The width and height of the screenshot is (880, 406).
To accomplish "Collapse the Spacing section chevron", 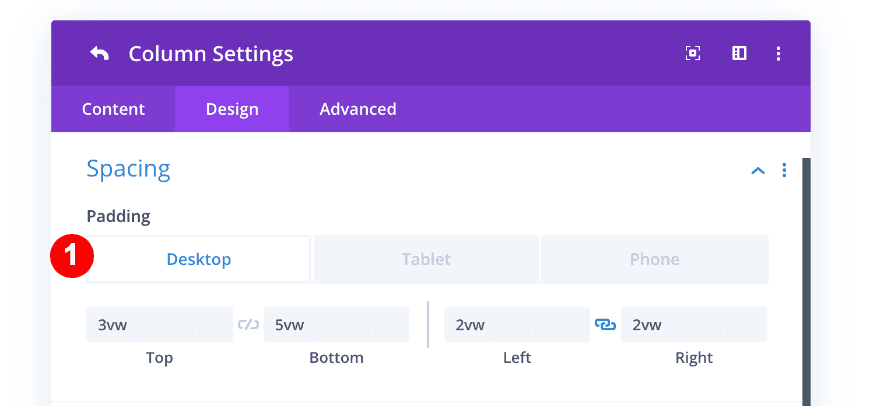I will (x=757, y=171).
